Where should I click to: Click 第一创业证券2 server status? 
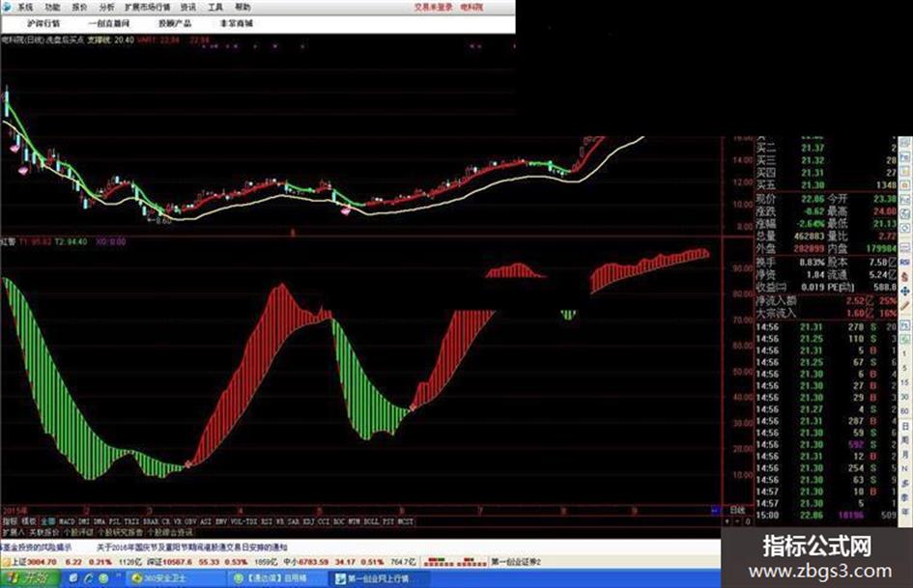(517, 562)
